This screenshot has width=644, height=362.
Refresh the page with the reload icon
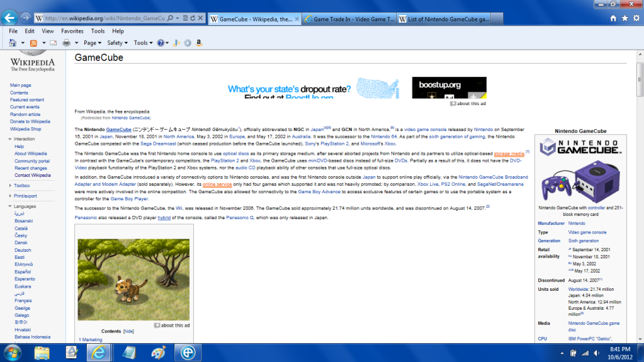193,18
